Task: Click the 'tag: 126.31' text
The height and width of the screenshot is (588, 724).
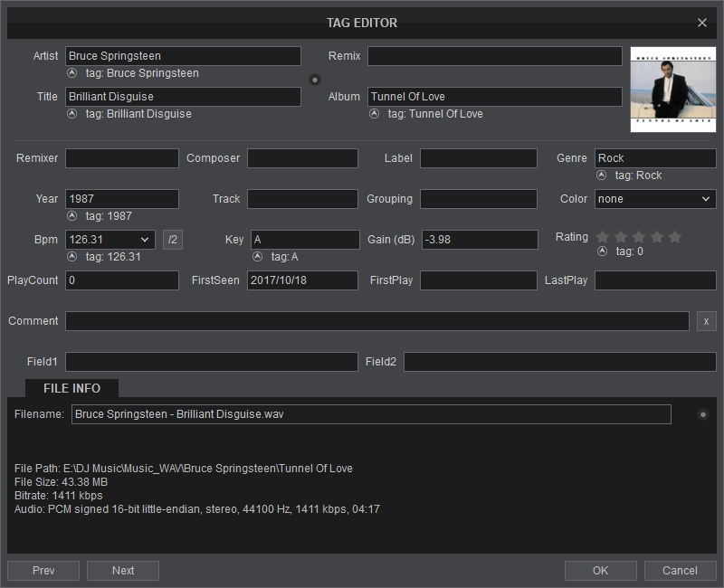Action: (x=113, y=257)
